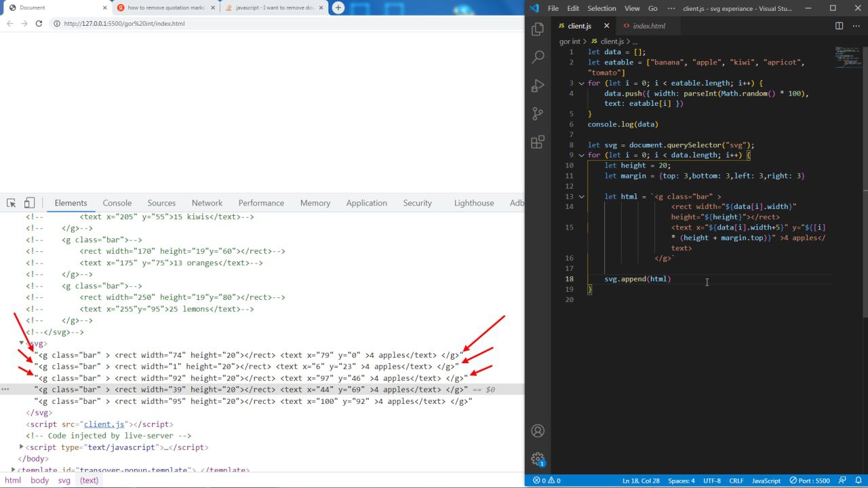Open the View menu in VS Code
The image size is (868, 488).
(x=632, y=8)
